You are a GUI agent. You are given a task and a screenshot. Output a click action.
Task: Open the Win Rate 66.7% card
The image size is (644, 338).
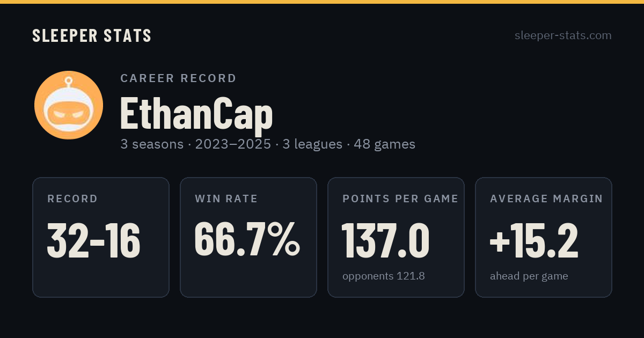click(248, 237)
